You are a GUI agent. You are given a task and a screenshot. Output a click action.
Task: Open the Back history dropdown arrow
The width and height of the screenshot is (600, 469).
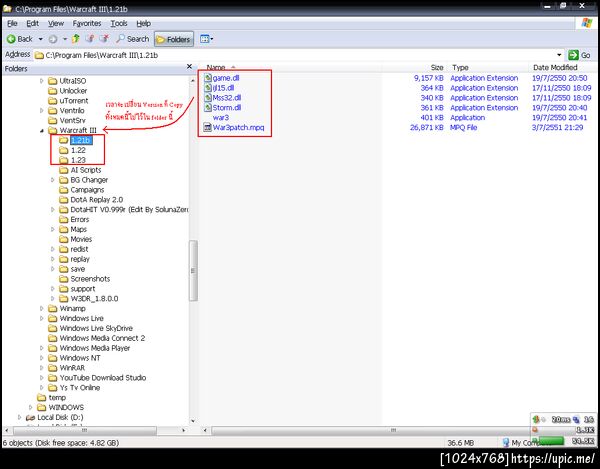tap(41, 39)
